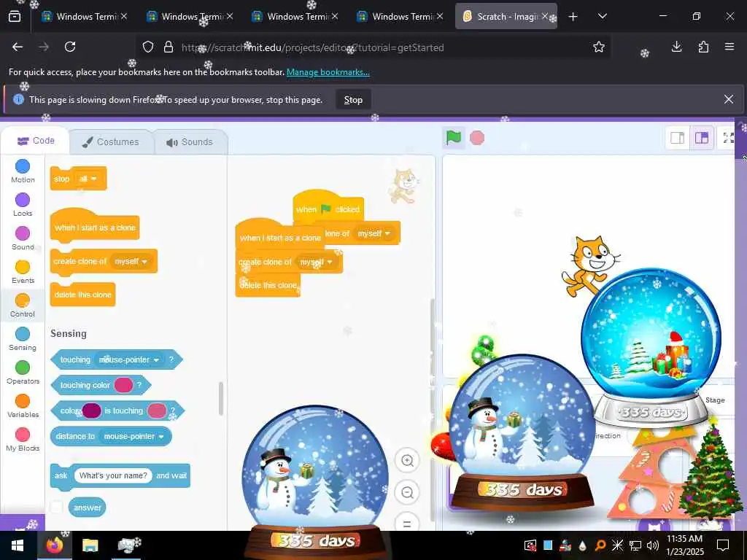
Task: Open the Manage bookmarks link
Action: coord(328,72)
